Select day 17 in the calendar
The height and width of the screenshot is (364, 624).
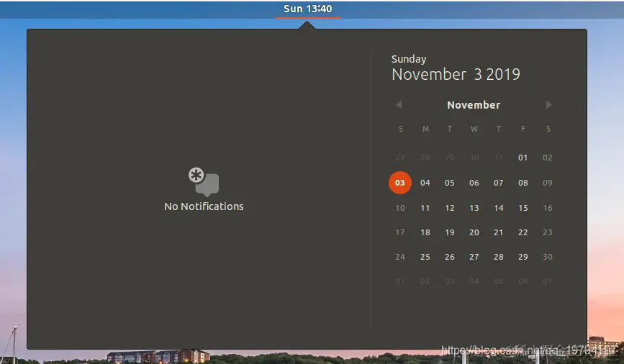click(400, 232)
